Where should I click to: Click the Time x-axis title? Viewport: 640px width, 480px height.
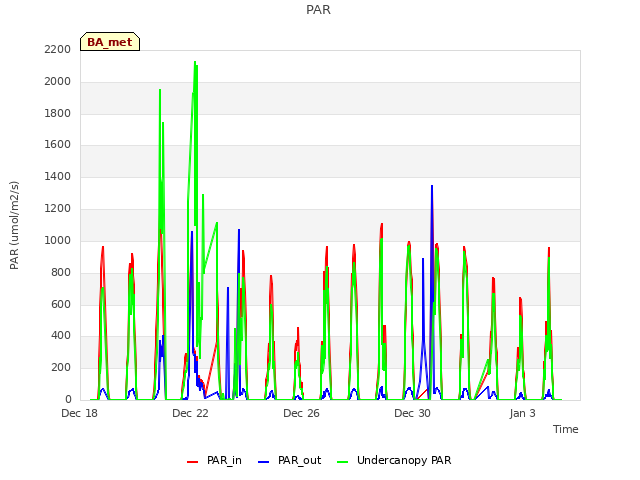(565, 429)
